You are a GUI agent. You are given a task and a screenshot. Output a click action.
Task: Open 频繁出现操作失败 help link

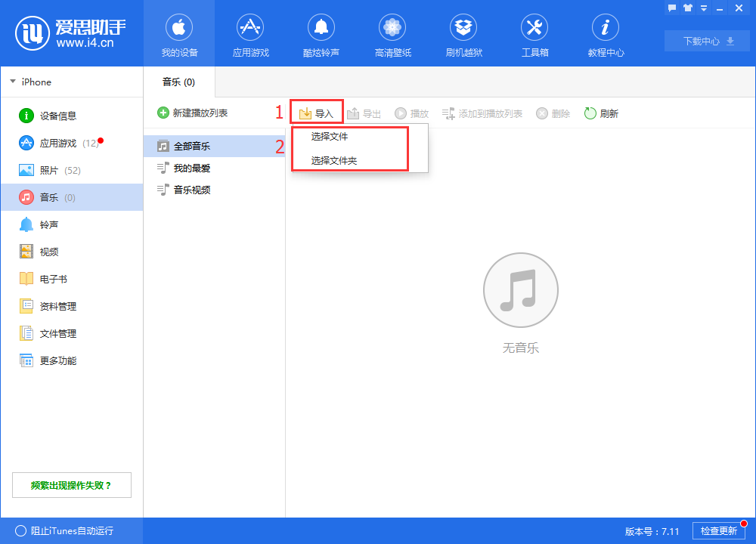72,484
